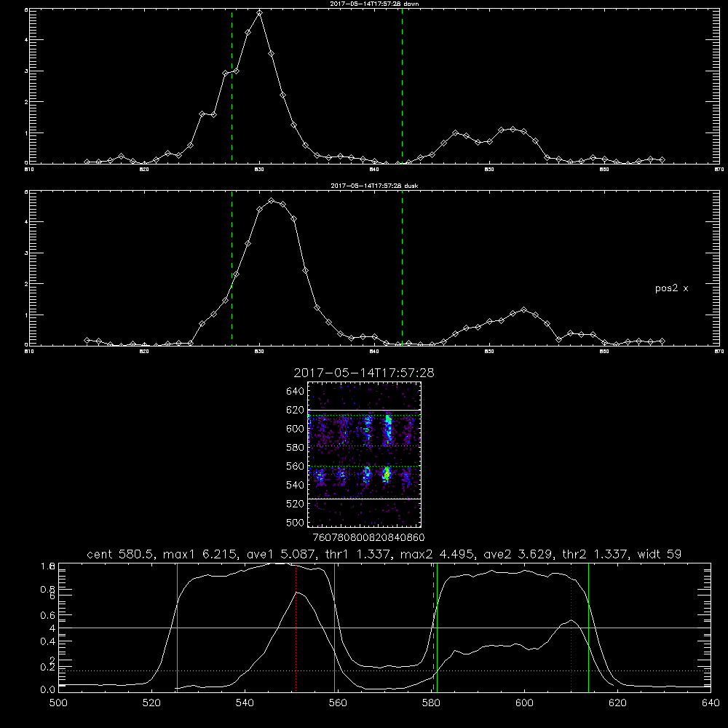The width and height of the screenshot is (728, 728).
Task: Click the blue dotted horizontal threshold line in bottom plot
Action: point(384,671)
